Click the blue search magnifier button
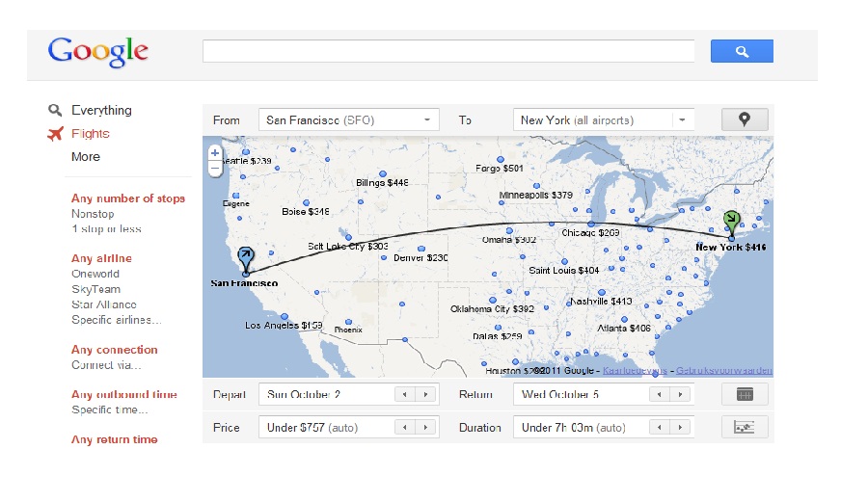This screenshot has width=868, height=502. pyautogui.click(x=742, y=51)
